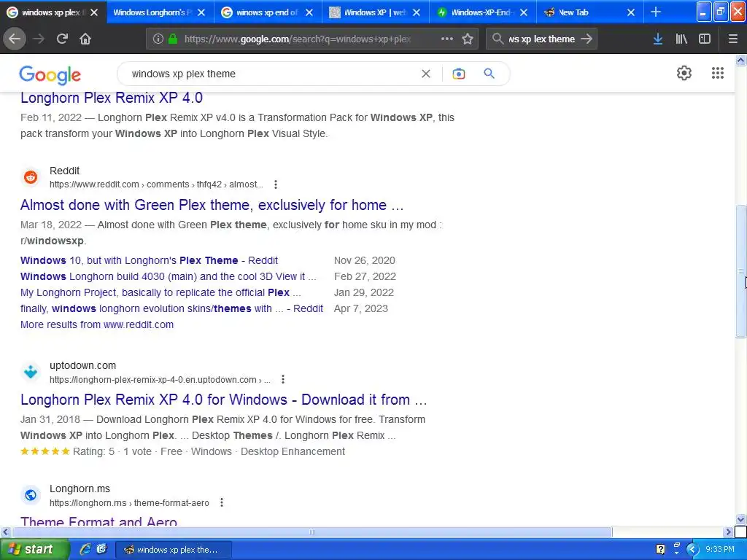Image resolution: width=747 pixels, height=560 pixels.
Task: Submit the browser search bar arrow
Action: pyautogui.click(x=587, y=39)
